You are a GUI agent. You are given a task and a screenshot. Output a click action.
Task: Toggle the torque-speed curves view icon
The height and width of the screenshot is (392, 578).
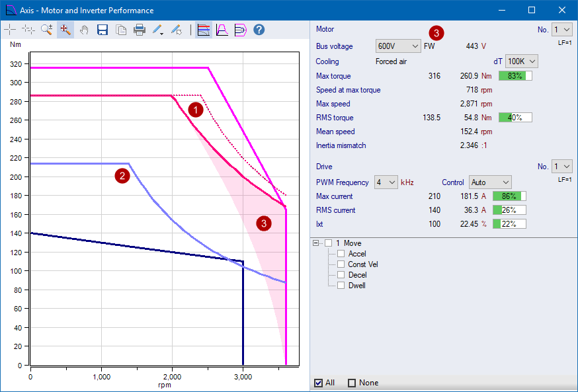click(204, 30)
